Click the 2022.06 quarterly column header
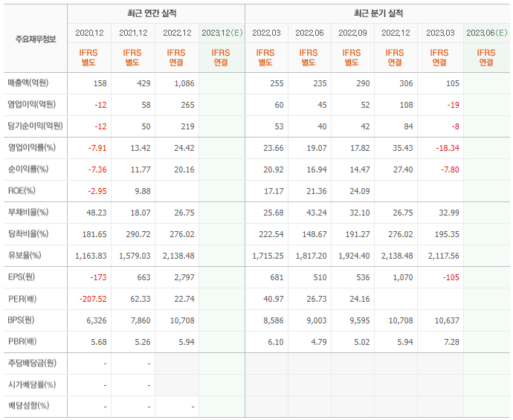 pyautogui.click(x=309, y=33)
